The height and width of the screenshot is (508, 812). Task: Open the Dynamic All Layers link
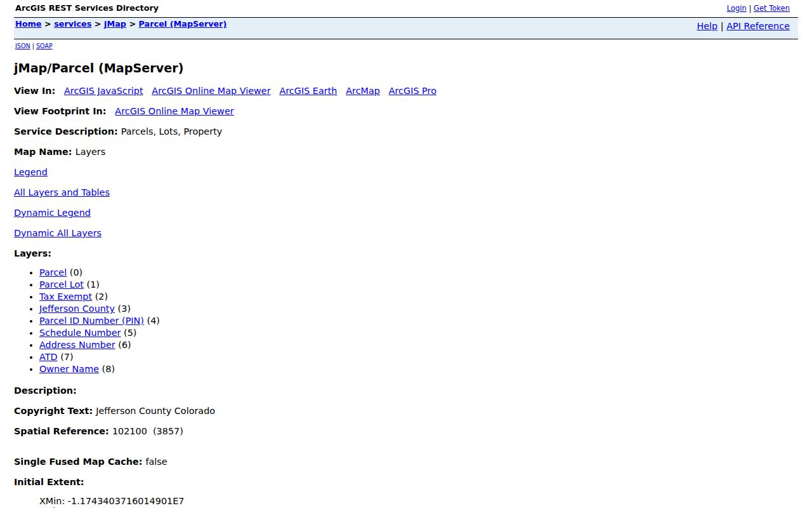coord(58,233)
